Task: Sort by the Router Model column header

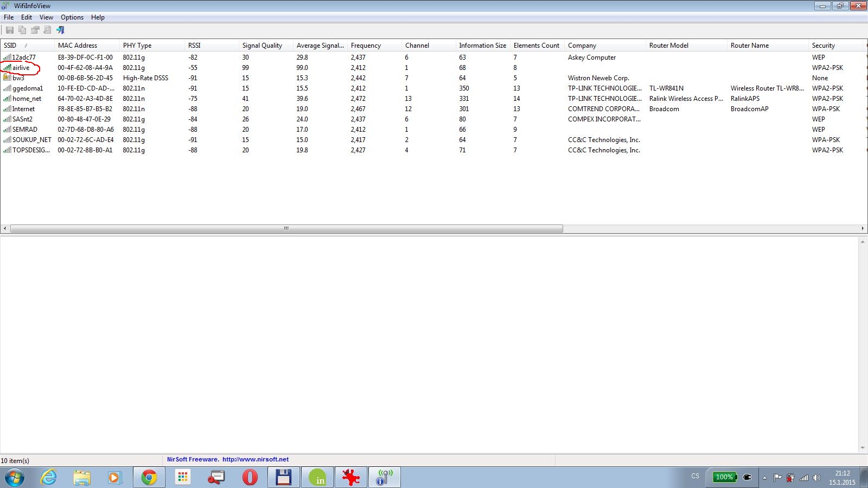Action: pyautogui.click(x=686, y=46)
